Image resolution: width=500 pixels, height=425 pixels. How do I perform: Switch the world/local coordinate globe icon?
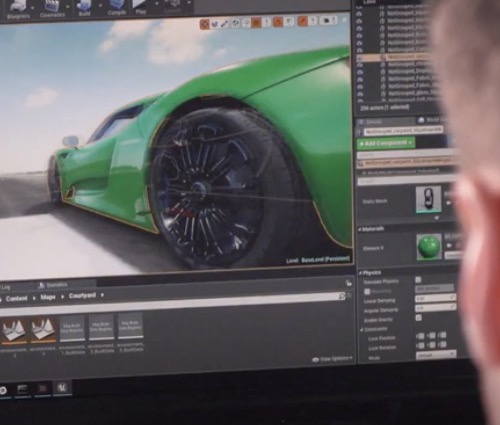click(236, 23)
